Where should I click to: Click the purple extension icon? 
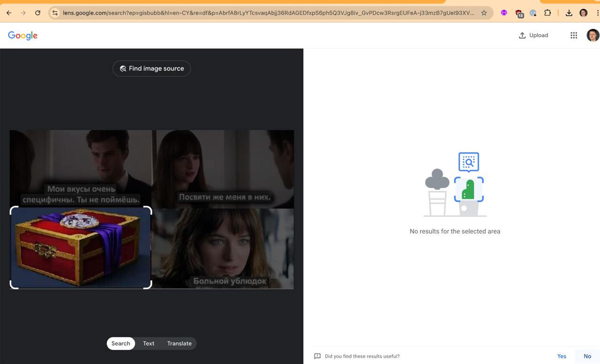click(504, 13)
